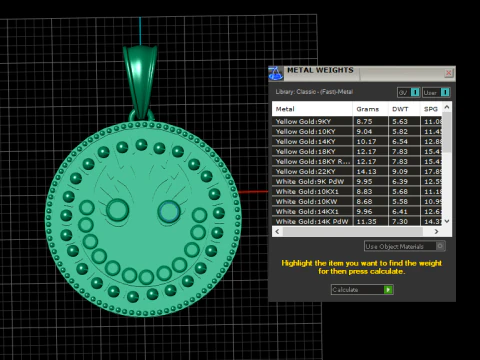
Task: Click the 9.95 grams value
Action: tap(364, 181)
